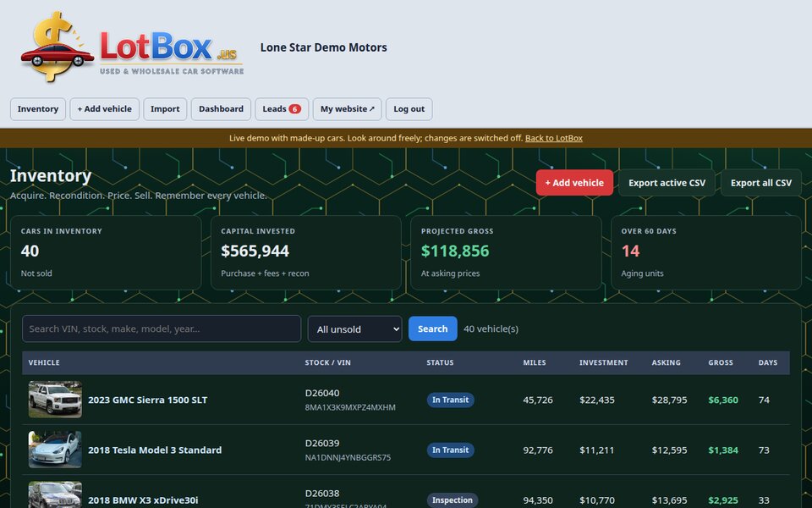Click the GMC Sierra In Transit badge
The width and height of the screenshot is (812, 508).
451,400
